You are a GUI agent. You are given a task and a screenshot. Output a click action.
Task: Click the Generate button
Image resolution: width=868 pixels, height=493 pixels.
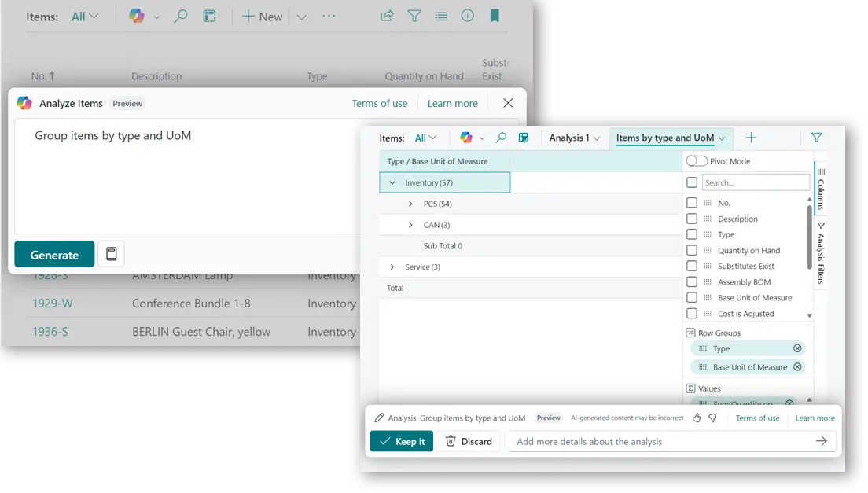54,255
